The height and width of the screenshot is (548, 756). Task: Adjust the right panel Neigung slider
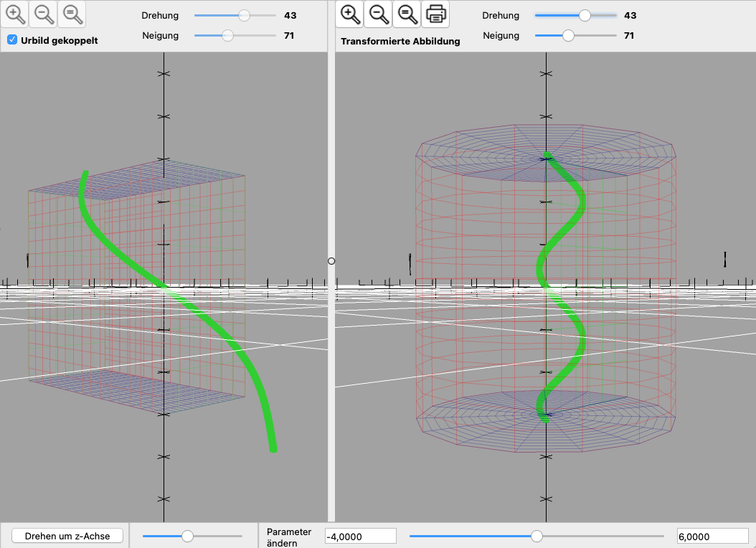[568, 35]
